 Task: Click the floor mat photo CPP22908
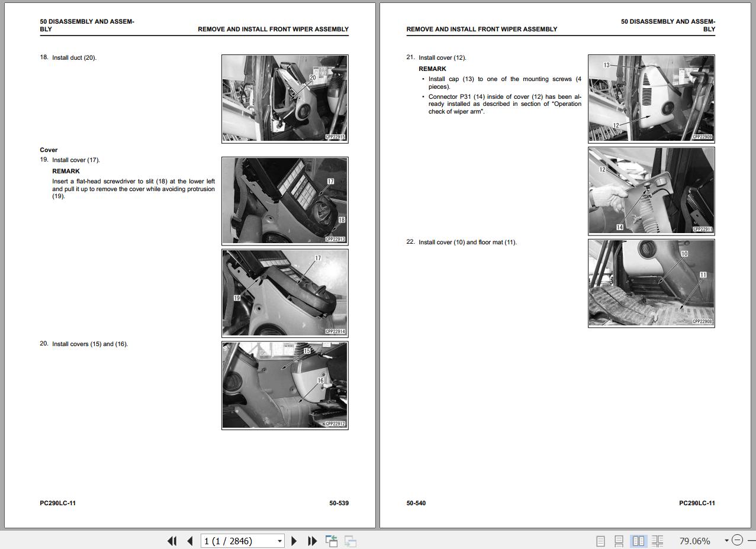point(651,283)
